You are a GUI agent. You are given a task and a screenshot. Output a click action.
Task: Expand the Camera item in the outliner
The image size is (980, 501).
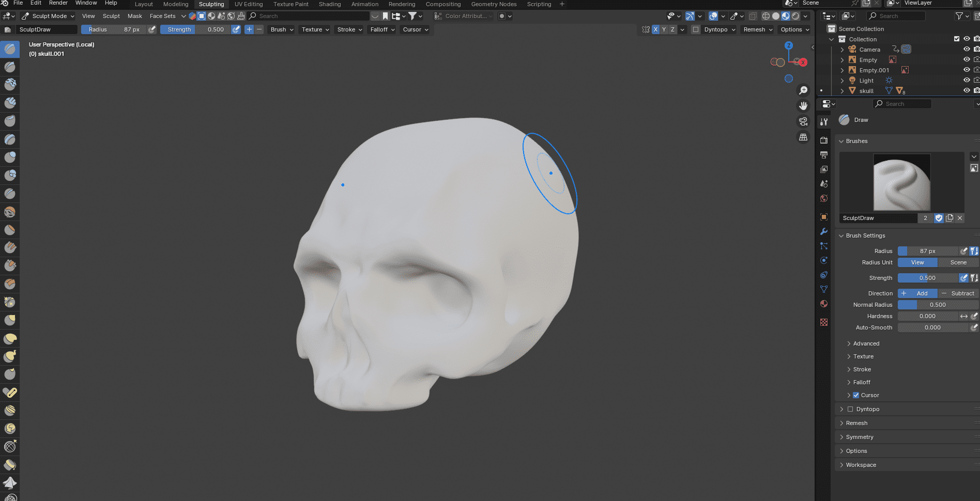pos(842,49)
